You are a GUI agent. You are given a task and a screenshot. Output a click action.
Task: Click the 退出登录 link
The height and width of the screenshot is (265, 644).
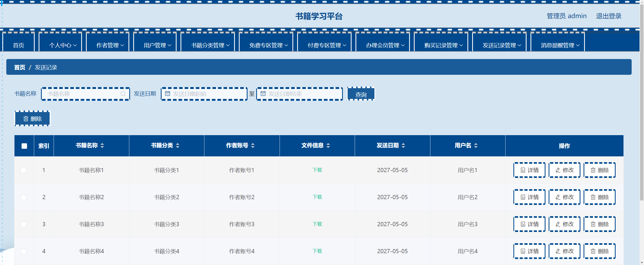pyautogui.click(x=609, y=16)
